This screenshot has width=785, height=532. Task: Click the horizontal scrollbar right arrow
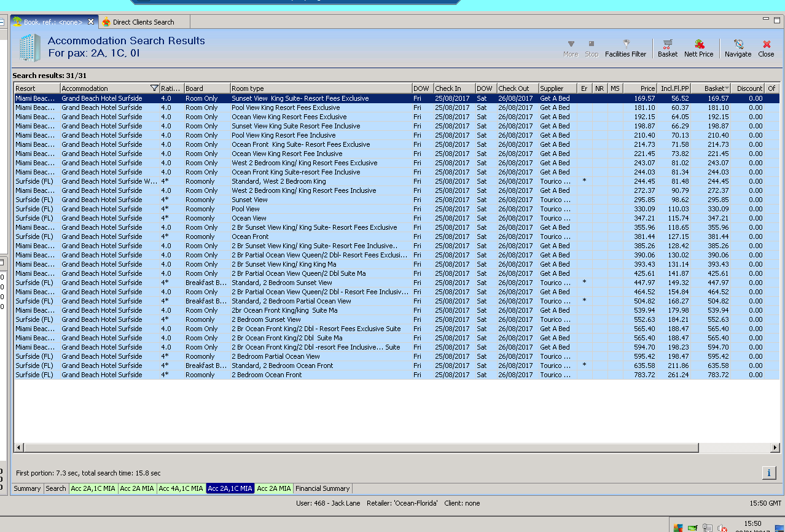click(775, 448)
